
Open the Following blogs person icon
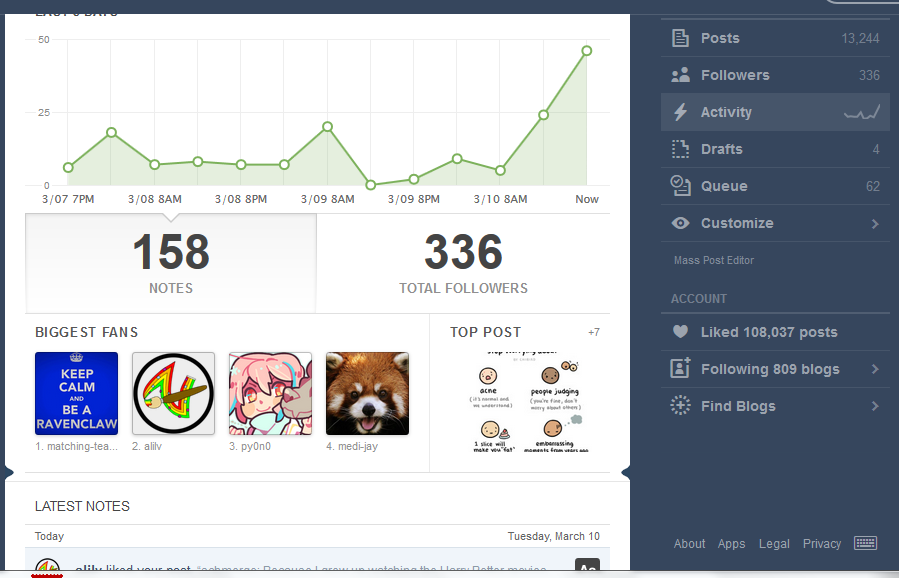click(681, 368)
